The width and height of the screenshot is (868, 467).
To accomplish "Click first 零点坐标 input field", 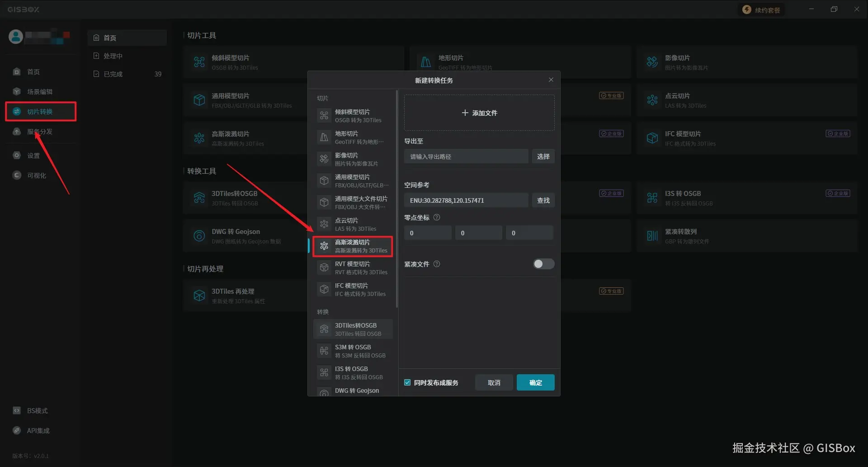I will [428, 233].
